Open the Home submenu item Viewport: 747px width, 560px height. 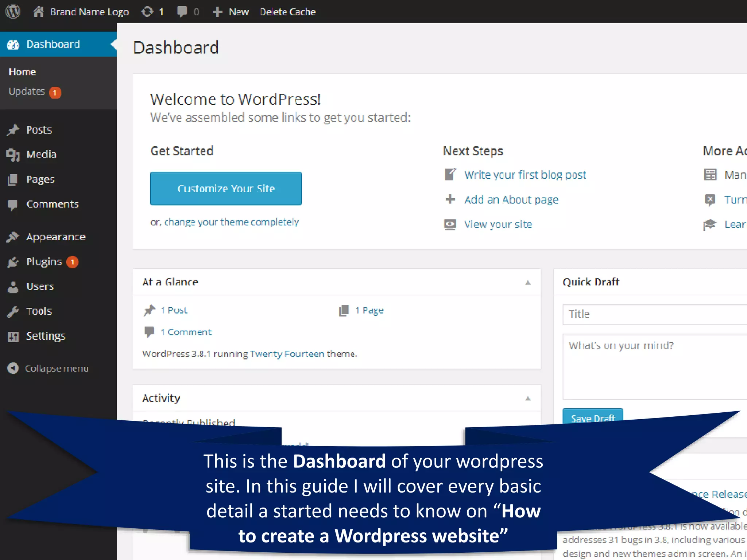pos(22,72)
